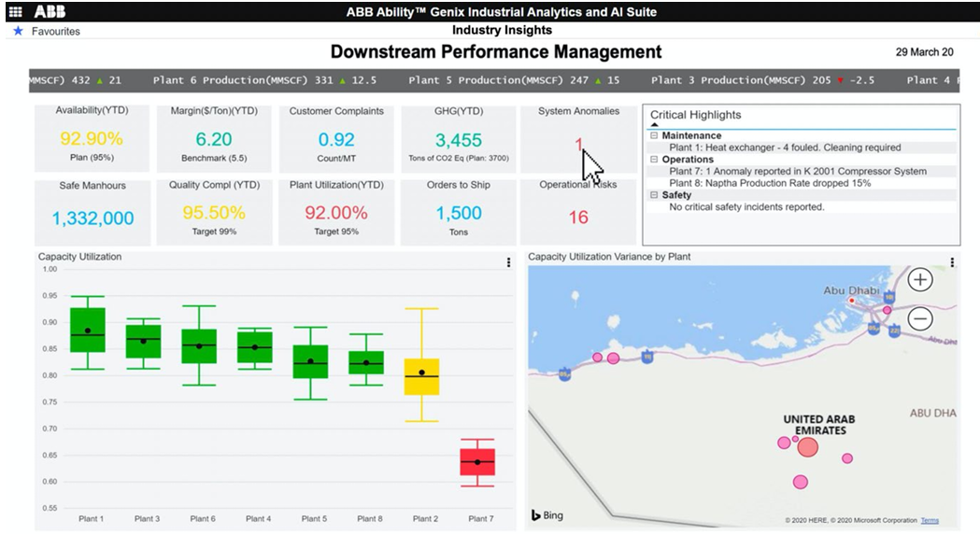
Task: Click the largest bubble on the UAE map
Action: click(807, 447)
